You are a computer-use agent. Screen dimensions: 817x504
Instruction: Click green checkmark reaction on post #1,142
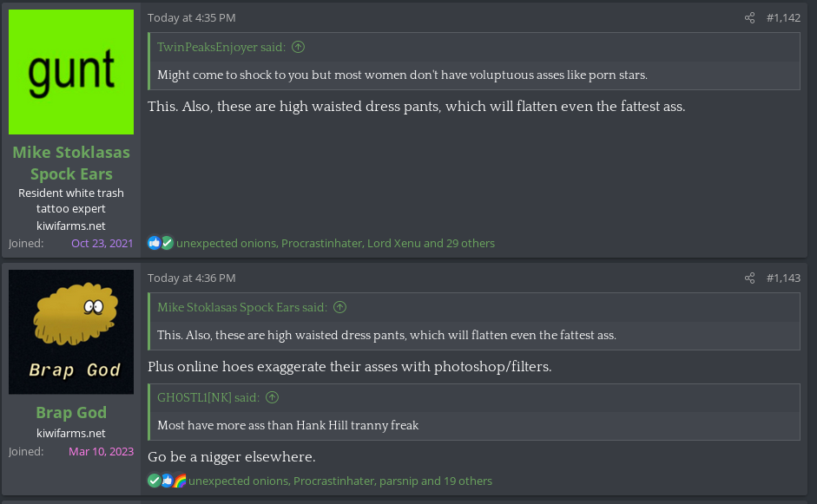tap(167, 243)
